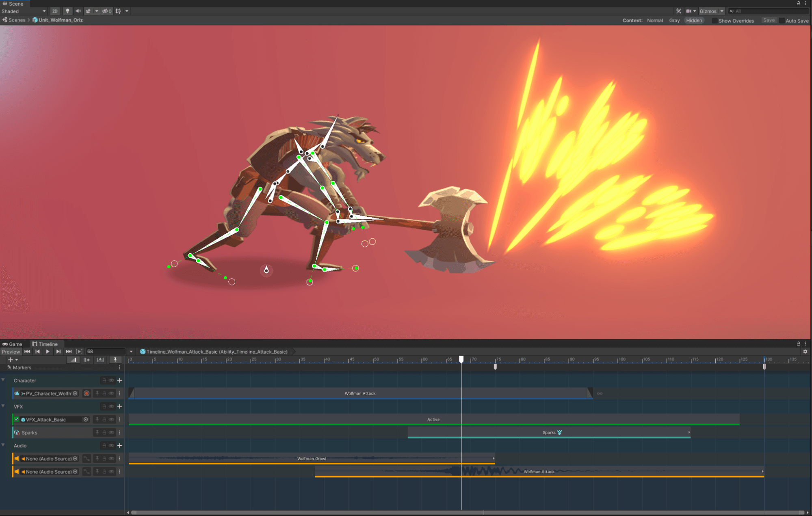Toggle record on PV_Character_Wolfman track
812x516 pixels.
tap(87, 393)
